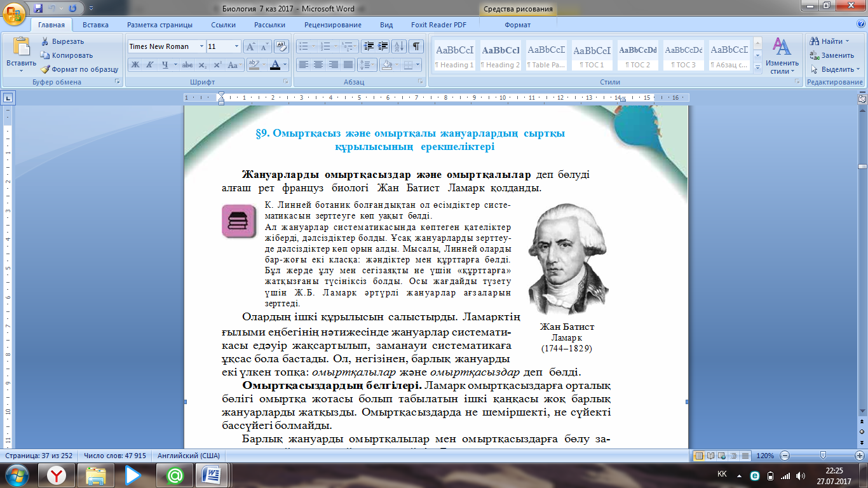The width and height of the screenshot is (868, 488).
Task: Apply font color with the A button
Action: click(275, 65)
